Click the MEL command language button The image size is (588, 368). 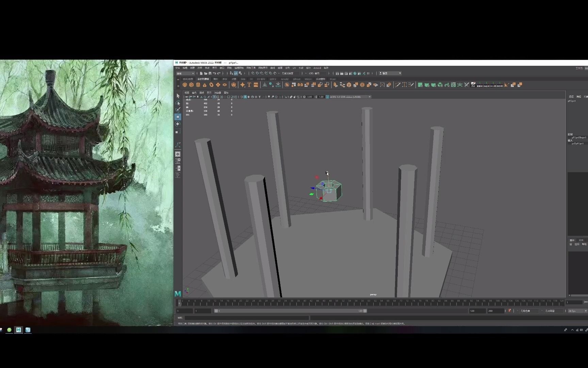[180, 318]
